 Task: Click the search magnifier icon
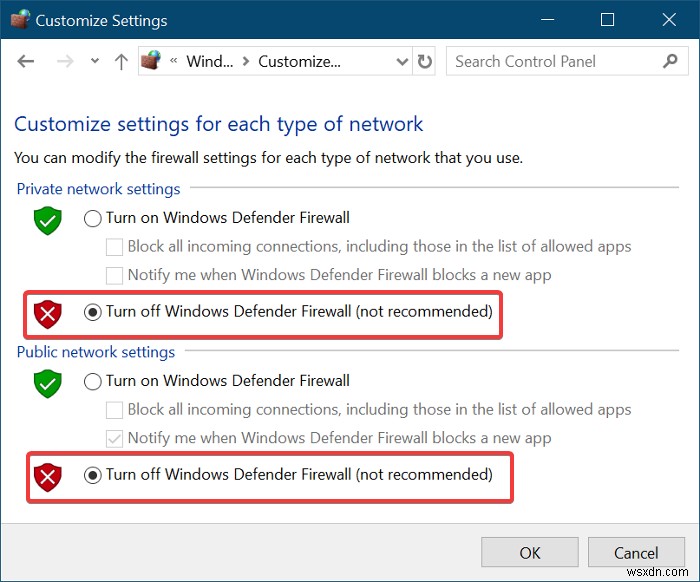[x=669, y=61]
